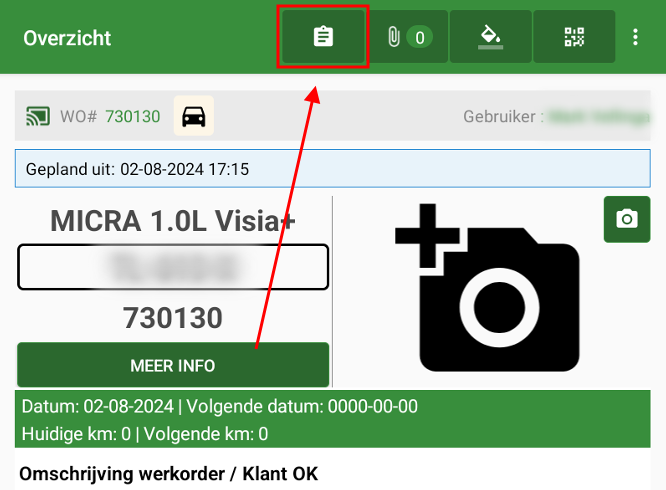Tap the blurred license plate box
This screenshot has height=490, width=666.
(x=173, y=267)
